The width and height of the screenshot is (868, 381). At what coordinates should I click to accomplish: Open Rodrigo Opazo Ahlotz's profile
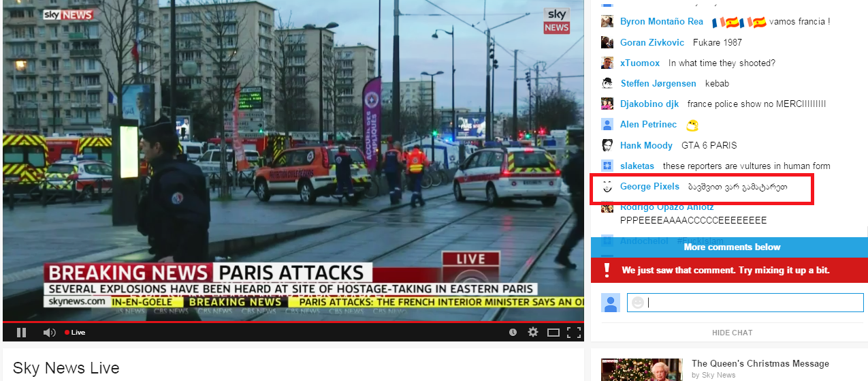[x=666, y=207]
